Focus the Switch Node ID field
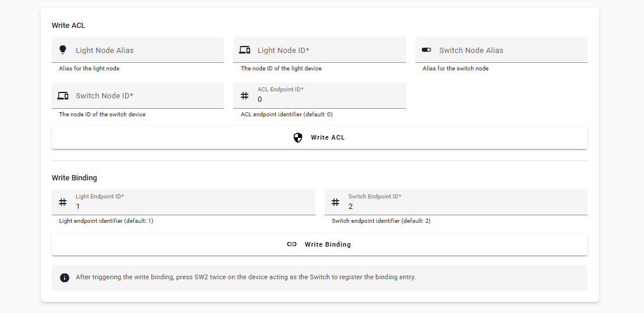 pyautogui.click(x=138, y=96)
